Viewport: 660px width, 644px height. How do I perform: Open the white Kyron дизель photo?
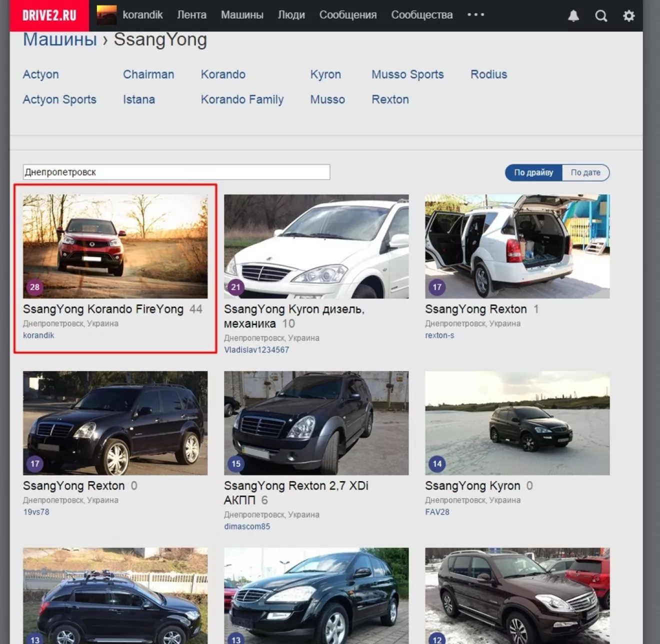click(x=316, y=246)
